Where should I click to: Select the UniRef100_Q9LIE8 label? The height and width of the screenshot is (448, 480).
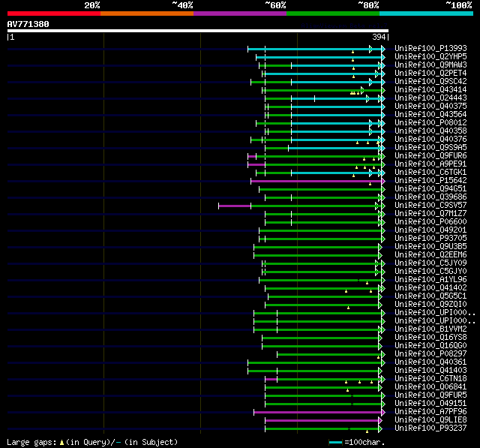430,420
